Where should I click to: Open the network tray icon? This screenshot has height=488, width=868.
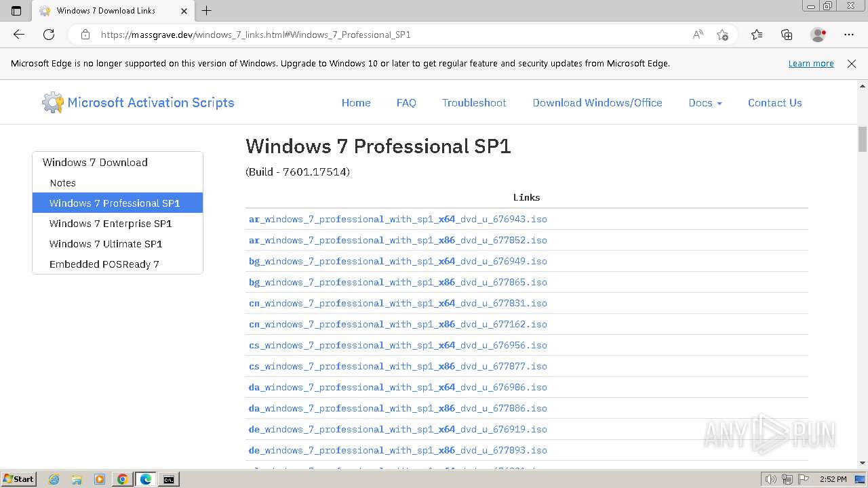tap(787, 479)
